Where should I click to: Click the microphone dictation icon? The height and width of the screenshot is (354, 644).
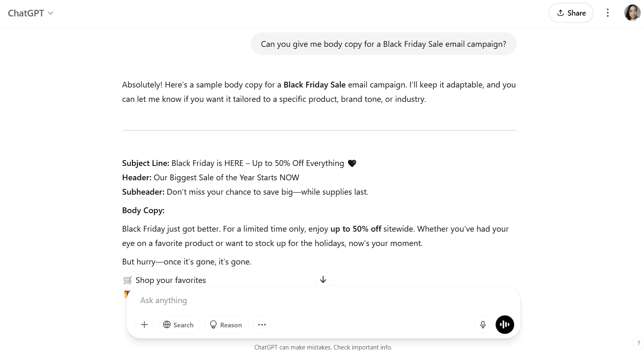482,324
